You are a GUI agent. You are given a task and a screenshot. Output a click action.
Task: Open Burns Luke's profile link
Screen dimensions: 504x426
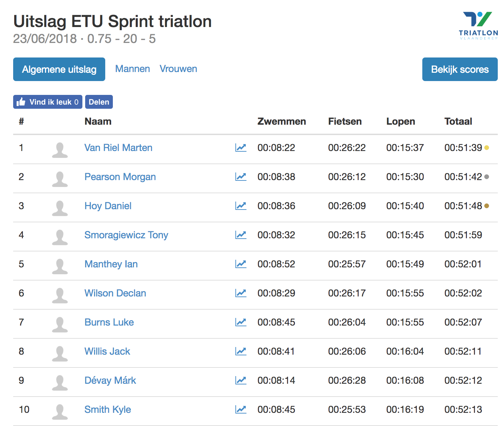click(x=109, y=322)
